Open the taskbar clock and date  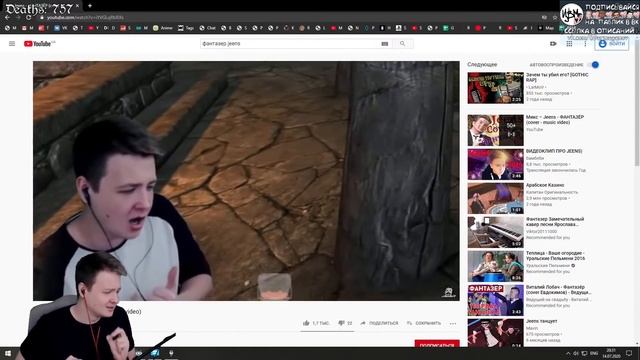tap(611, 353)
